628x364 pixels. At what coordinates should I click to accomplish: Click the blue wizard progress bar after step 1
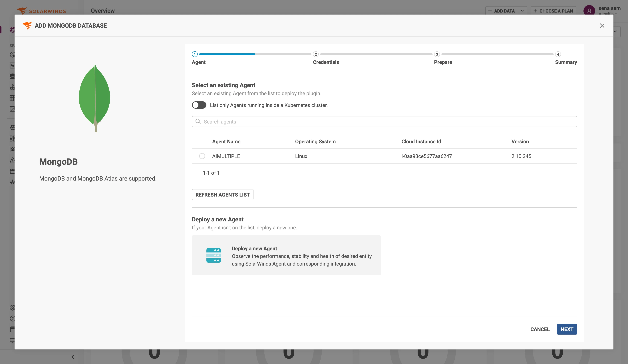pos(227,54)
